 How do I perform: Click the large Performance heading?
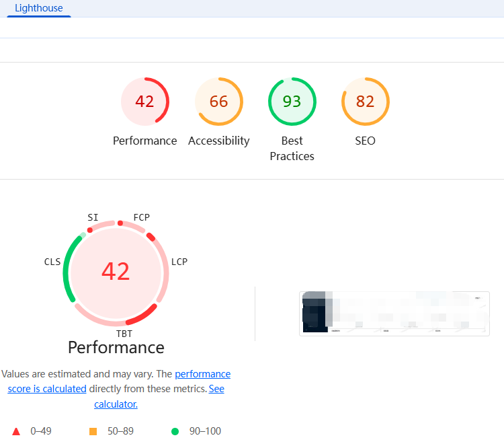coord(116,348)
